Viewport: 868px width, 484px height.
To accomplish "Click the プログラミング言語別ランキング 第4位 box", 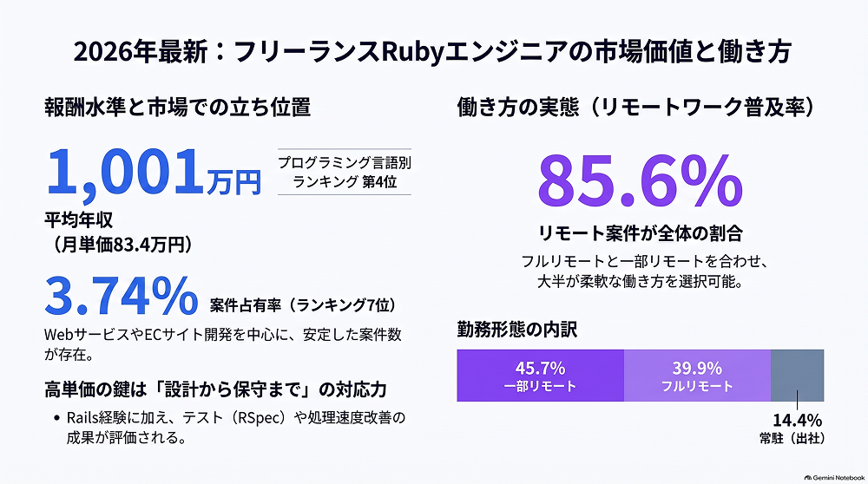I will pyautogui.click(x=345, y=172).
